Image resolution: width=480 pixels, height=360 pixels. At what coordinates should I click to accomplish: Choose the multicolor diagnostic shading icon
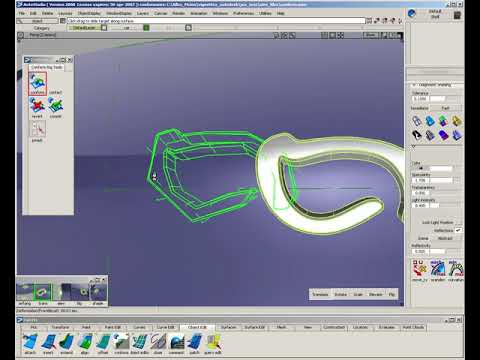[x=443, y=121]
